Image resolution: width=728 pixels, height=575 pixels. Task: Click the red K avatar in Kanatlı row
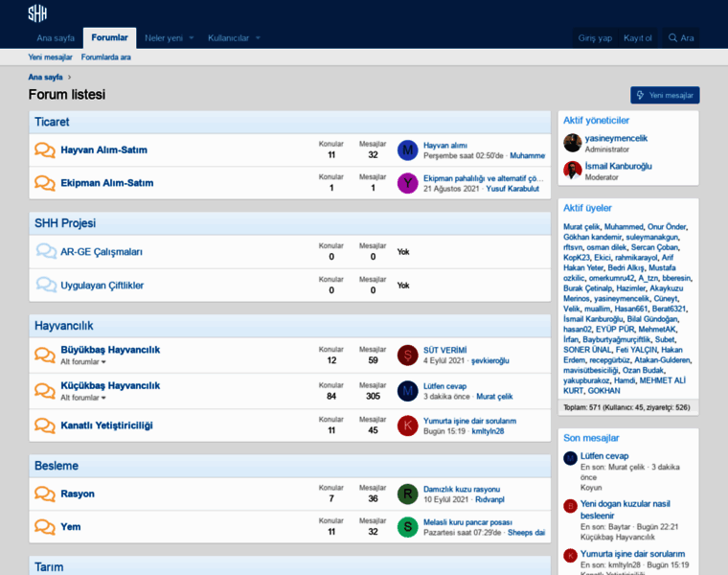click(408, 425)
